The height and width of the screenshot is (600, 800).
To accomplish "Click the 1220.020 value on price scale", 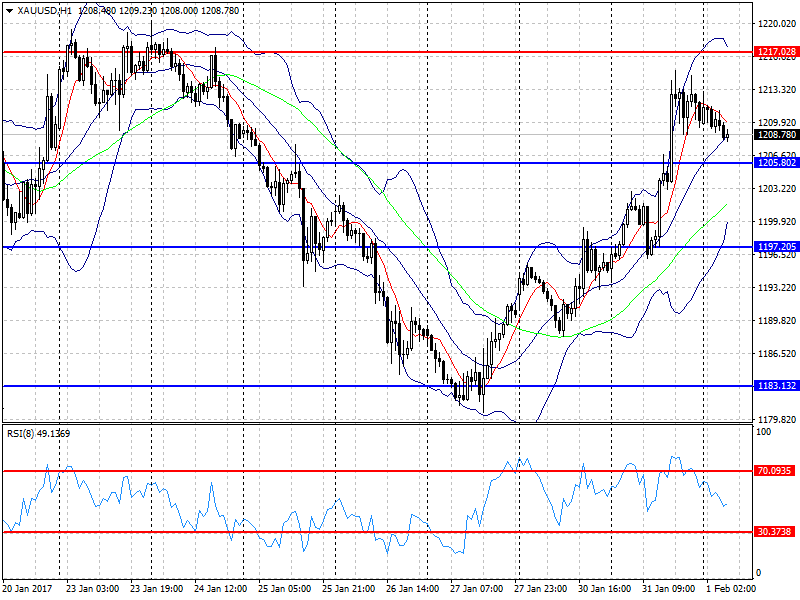I will coord(777,24).
